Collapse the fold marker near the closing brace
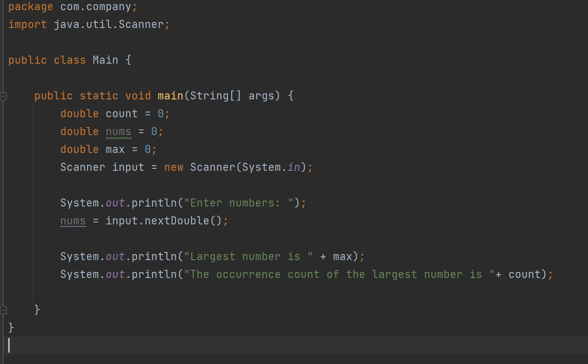This screenshot has width=588, height=364. 4,309
